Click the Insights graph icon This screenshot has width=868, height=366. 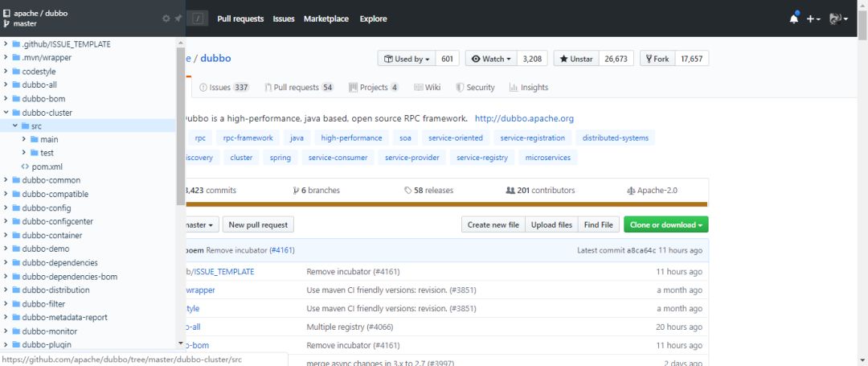coord(513,88)
